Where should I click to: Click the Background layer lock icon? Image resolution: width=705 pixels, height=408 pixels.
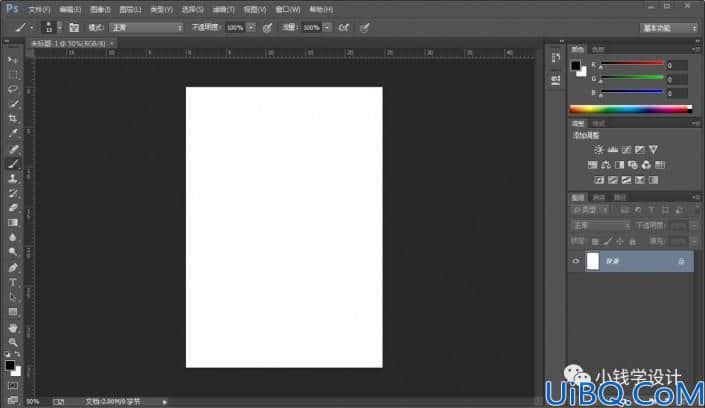click(x=681, y=261)
